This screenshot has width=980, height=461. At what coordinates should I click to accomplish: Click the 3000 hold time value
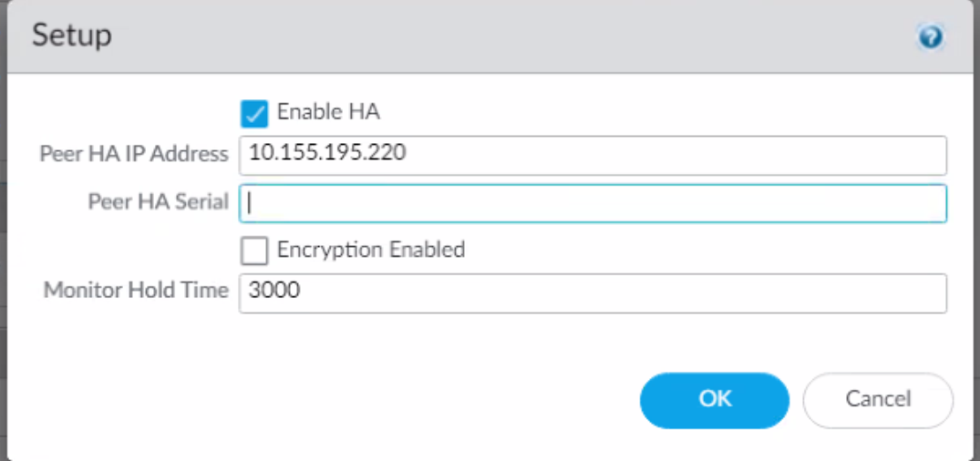[x=274, y=291]
